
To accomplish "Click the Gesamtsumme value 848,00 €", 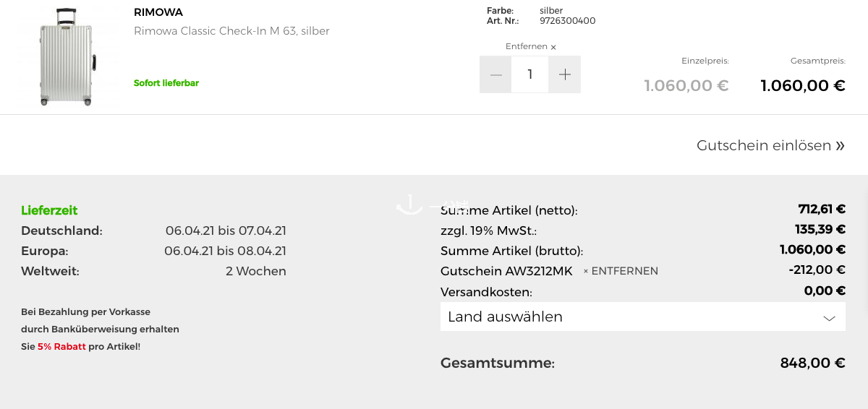I will (813, 363).
